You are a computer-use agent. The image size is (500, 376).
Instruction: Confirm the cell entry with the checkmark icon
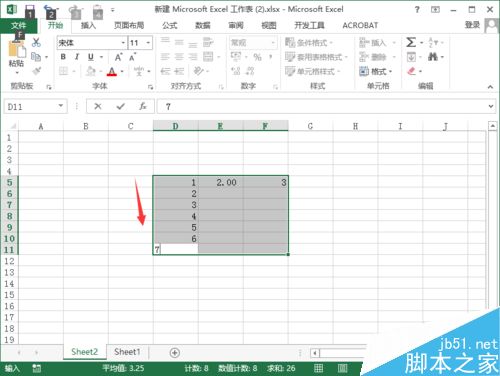click(120, 106)
